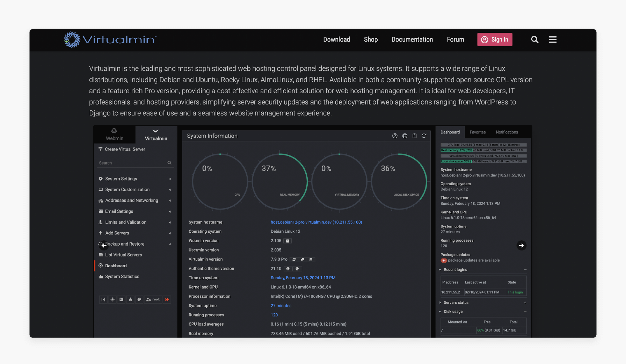The width and height of the screenshot is (626, 364).
Task: Expand the Email Settings arrow
Action: [x=170, y=211]
